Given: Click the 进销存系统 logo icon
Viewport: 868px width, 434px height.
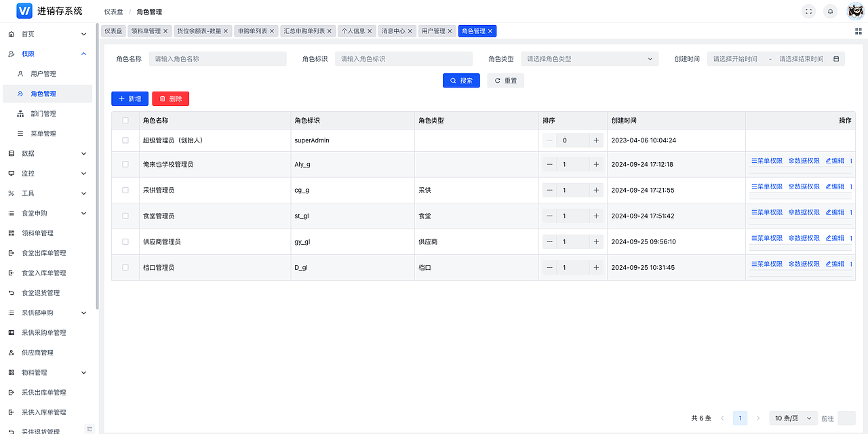Looking at the screenshot, I should click(x=24, y=11).
